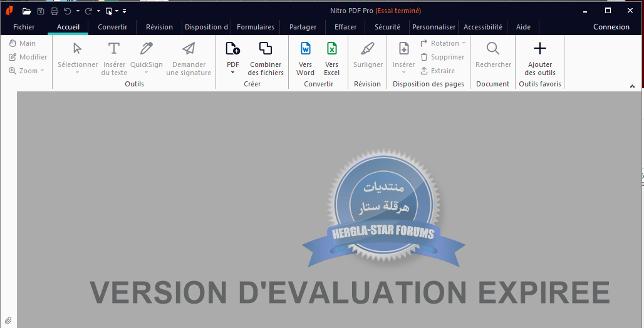Click the Redo arrow icon
The height and width of the screenshot is (328, 644).
click(88, 11)
